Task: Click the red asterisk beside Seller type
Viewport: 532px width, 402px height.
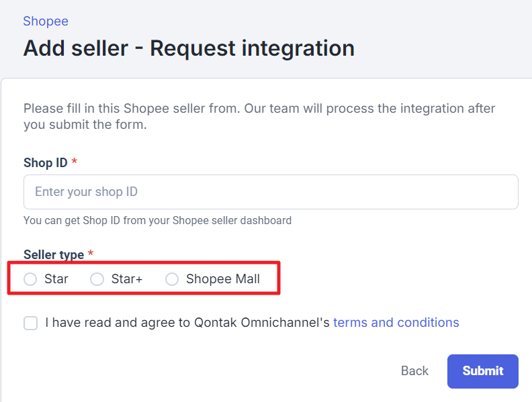Action: coord(91,254)
